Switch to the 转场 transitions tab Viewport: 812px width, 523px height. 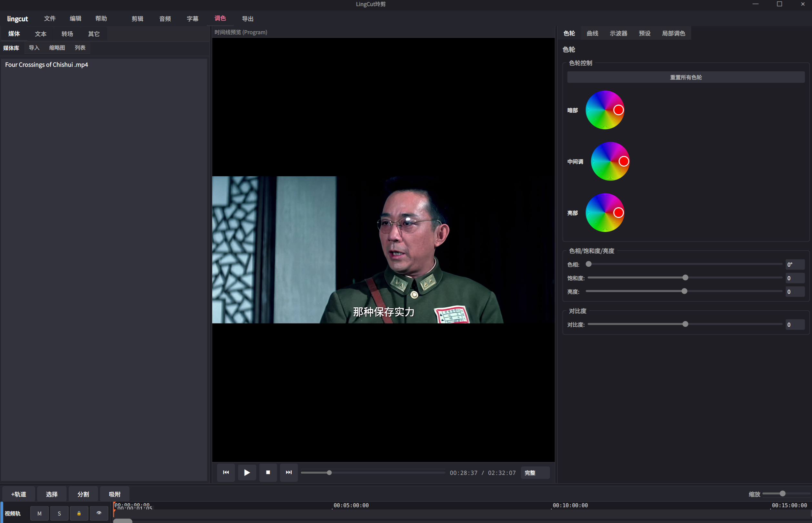[67, 34]
